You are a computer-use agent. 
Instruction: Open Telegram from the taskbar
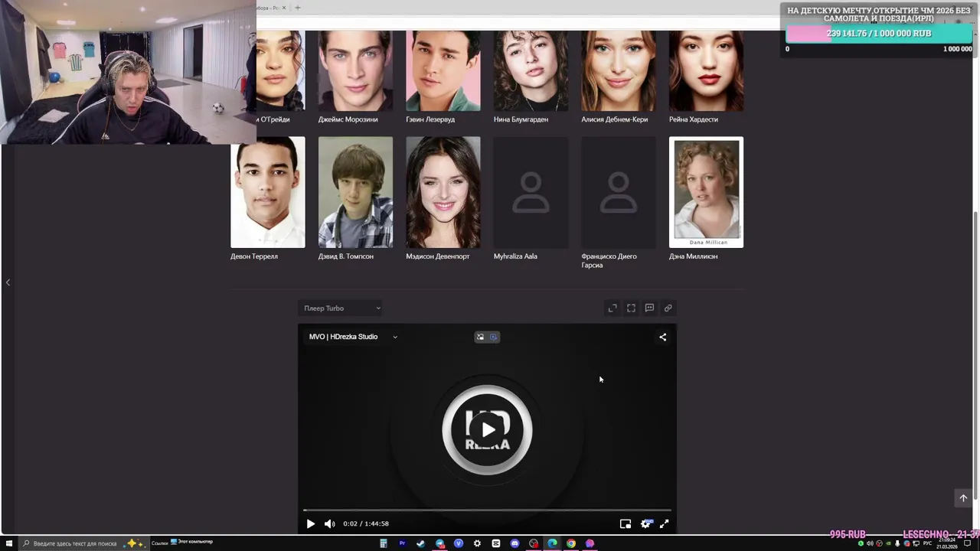439,543
